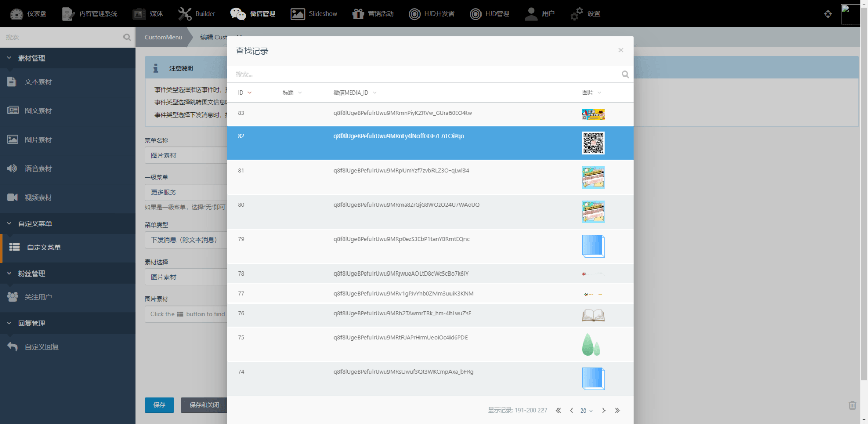Go to the first page of records
This screenshot has height=424, width=868.
[x=558, y=411]
